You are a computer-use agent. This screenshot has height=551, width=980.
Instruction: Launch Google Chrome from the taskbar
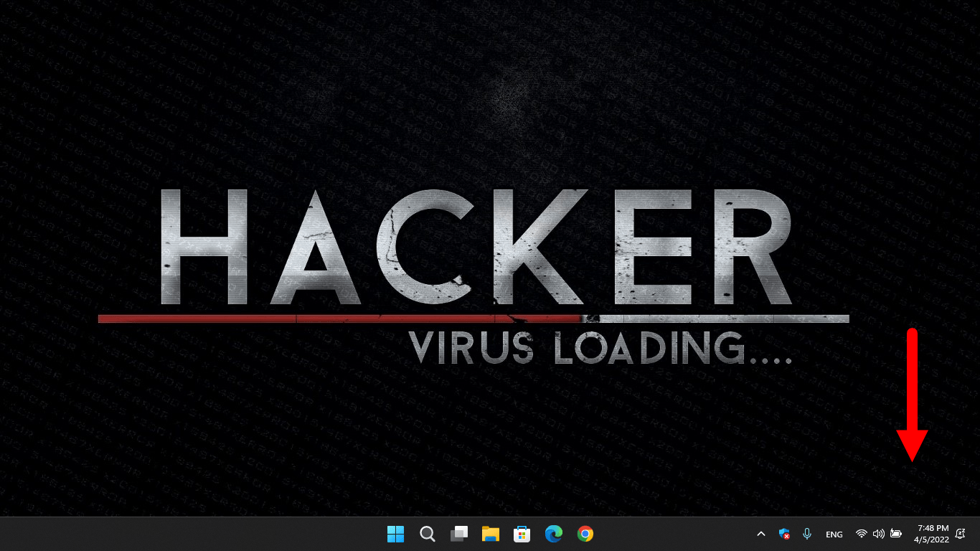[x=585, y=534]
